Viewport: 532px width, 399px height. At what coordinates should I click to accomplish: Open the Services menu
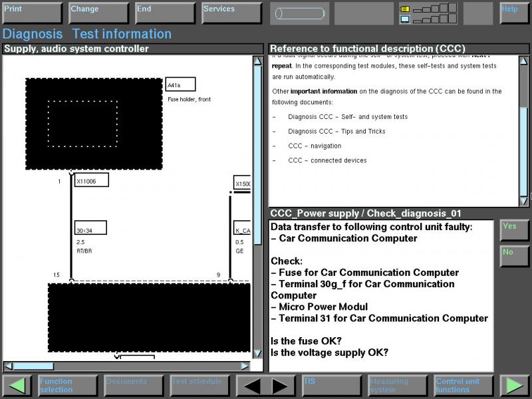click(231, 13)
